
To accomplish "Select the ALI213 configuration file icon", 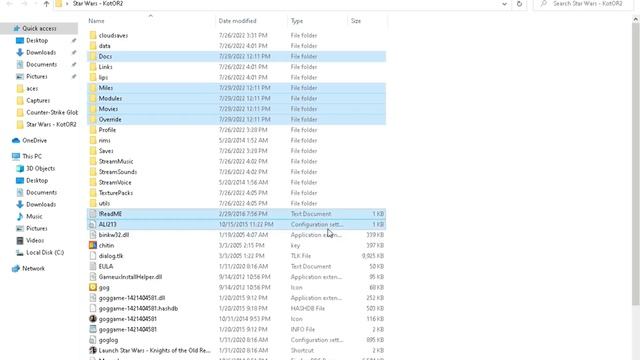I will [93, 224].
